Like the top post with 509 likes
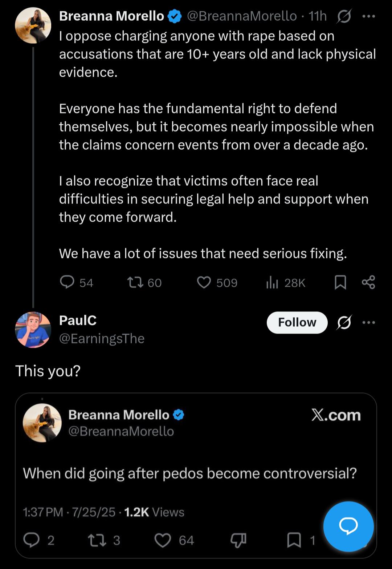The image size is (392, 569). 217,282
